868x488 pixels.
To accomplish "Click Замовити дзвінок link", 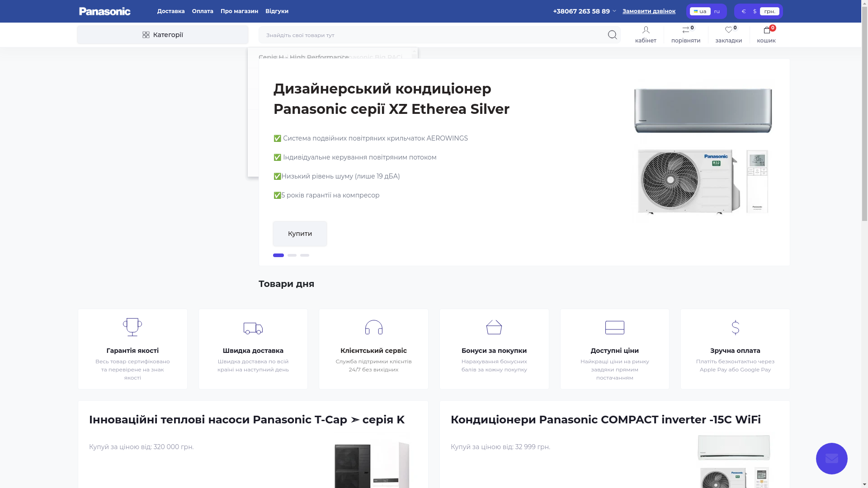I will click(649, 11).
